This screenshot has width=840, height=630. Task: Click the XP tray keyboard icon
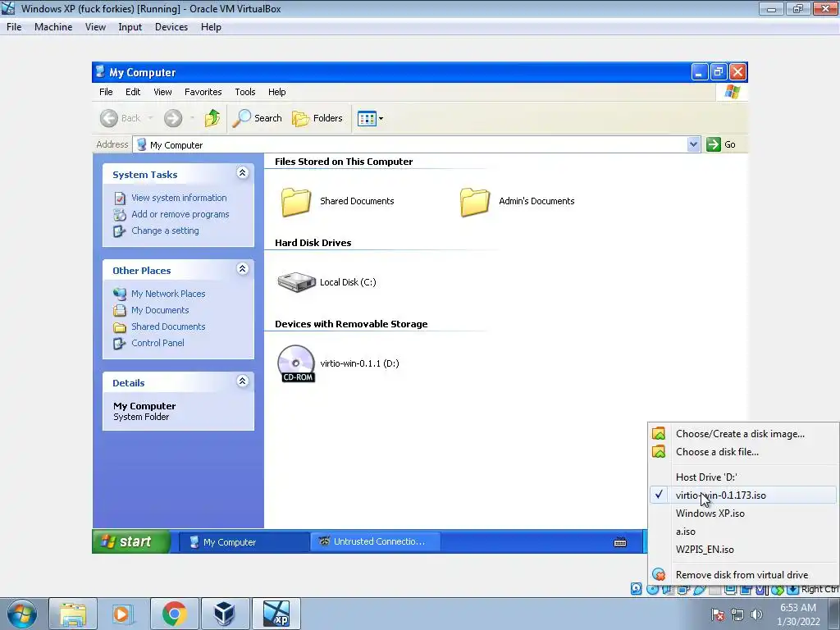point(620,542)
